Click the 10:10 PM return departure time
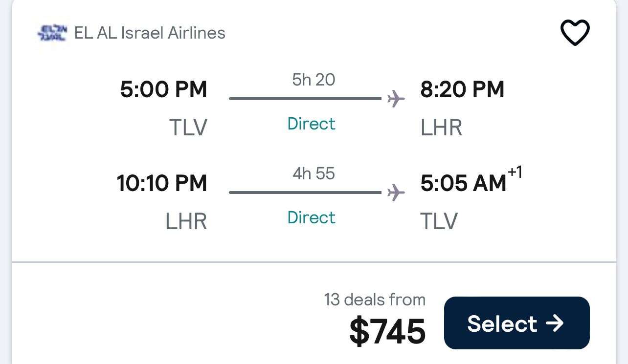The width and height of the screenshot is (628, 364). coord(162,183)
